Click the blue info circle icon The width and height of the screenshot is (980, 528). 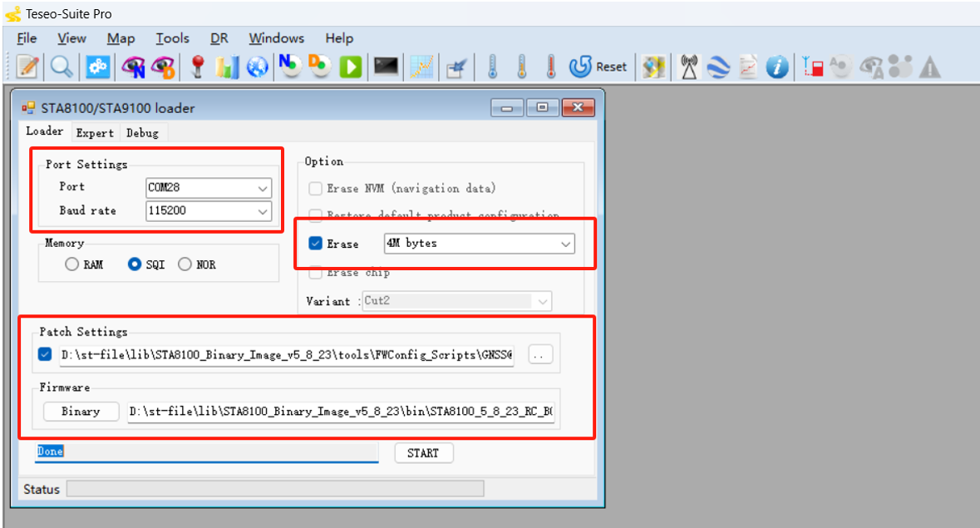pos(777,67)
